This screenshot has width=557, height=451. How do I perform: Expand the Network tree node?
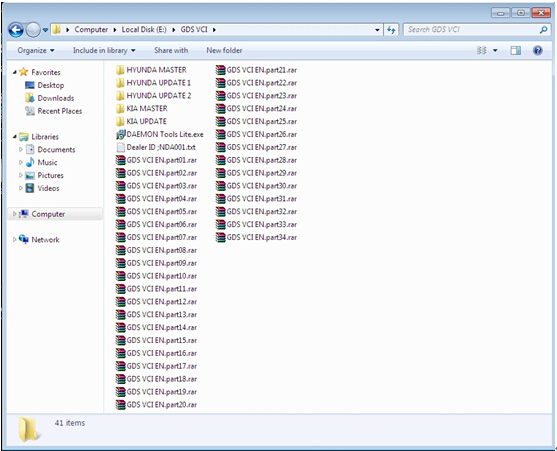coord(15,240)
